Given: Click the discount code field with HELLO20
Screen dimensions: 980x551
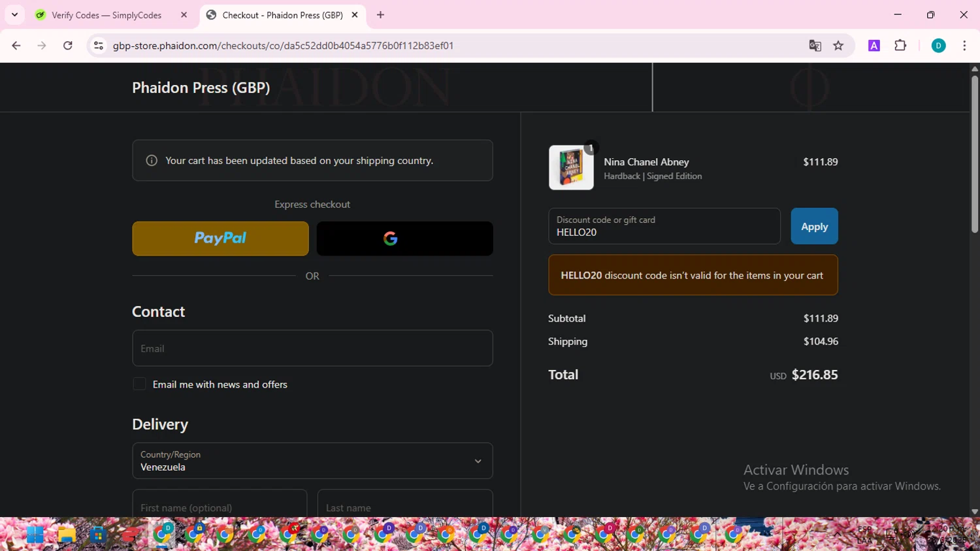Looking at the screenshot, I should coord(664,226).
